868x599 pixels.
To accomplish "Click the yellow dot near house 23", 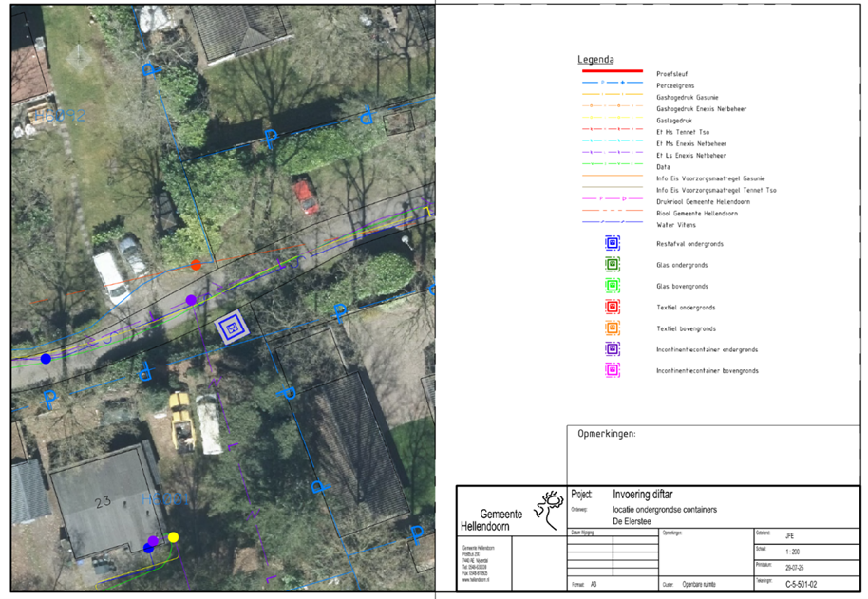I will point(173,537).
